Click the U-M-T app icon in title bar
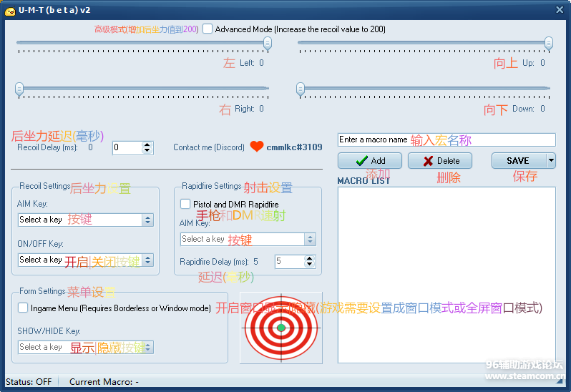 [x=10, y=9]
